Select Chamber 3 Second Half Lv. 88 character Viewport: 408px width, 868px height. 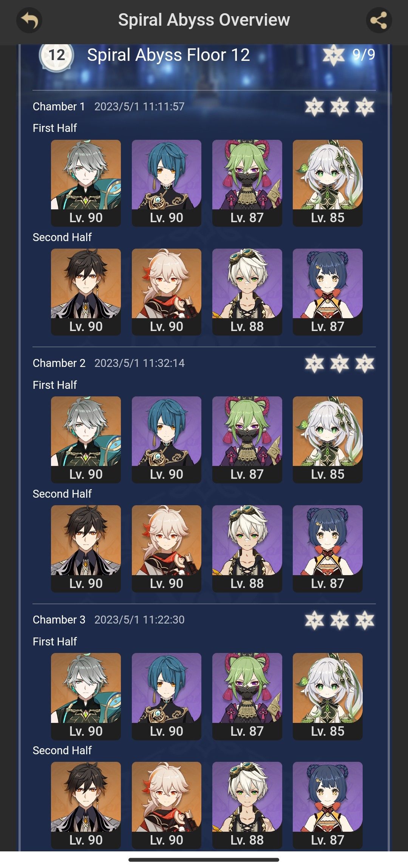tap(247, 805)
